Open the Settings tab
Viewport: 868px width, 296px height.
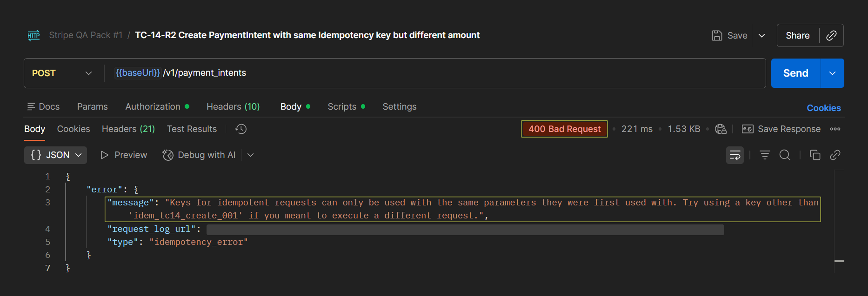(x=399, y=106)
